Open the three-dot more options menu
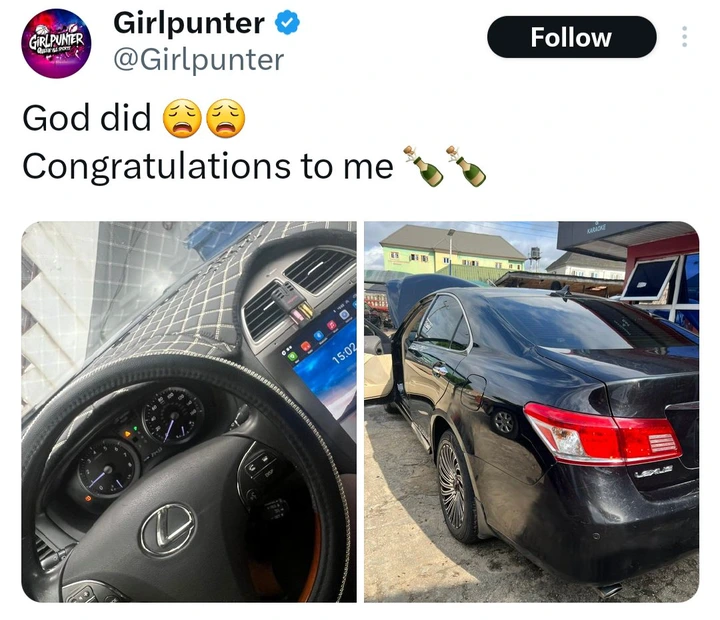Image resolution: width=720 pixels, height=620 pixels. 684,37
